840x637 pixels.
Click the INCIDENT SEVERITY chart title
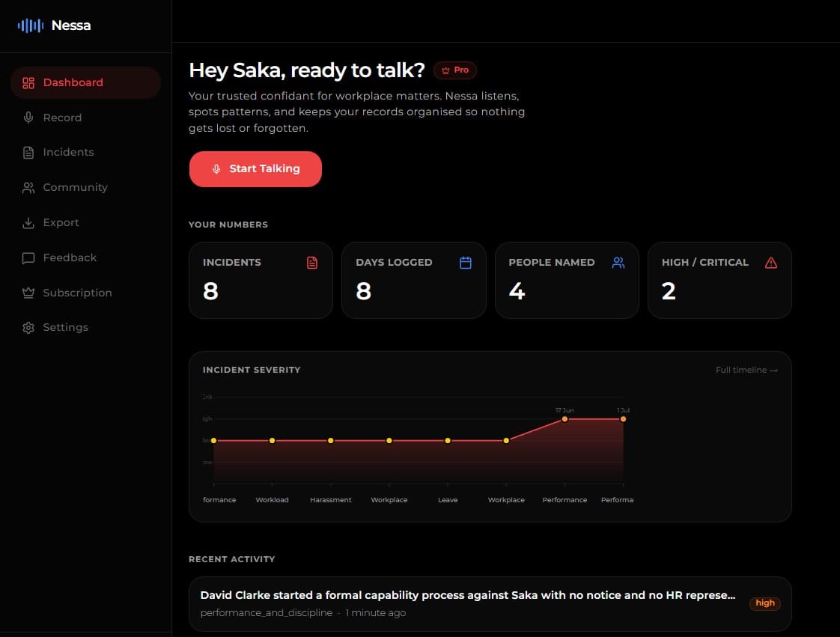point(252,370)
